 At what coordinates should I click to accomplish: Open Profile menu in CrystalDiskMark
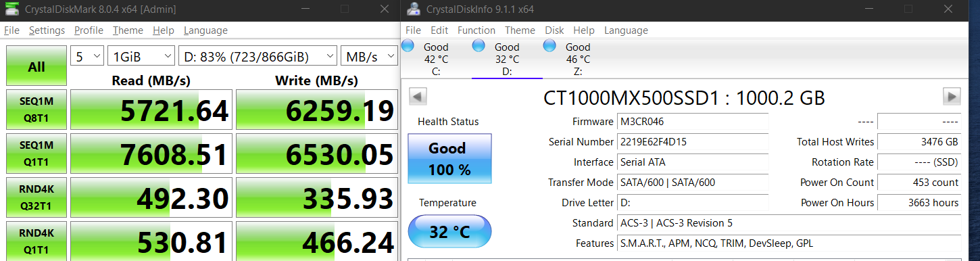point(89,30)
